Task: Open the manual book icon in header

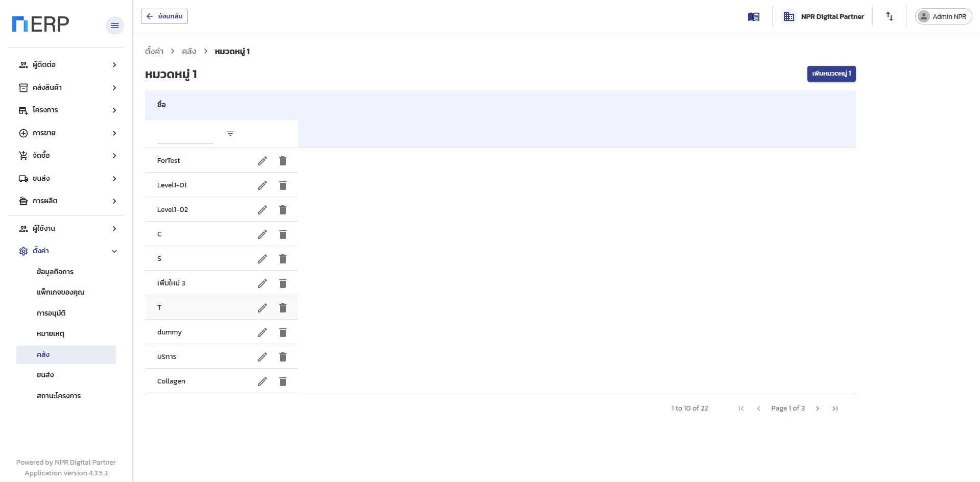Action: [754, 17]
